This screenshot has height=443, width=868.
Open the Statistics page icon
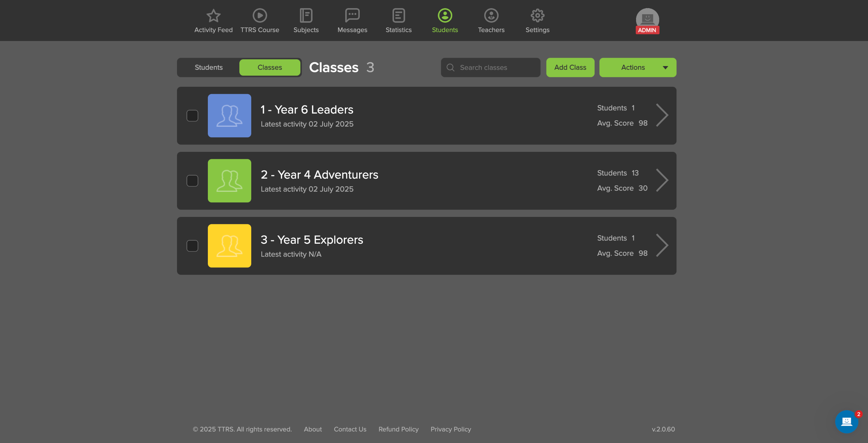pyautogui.click(x=398, y=16)
